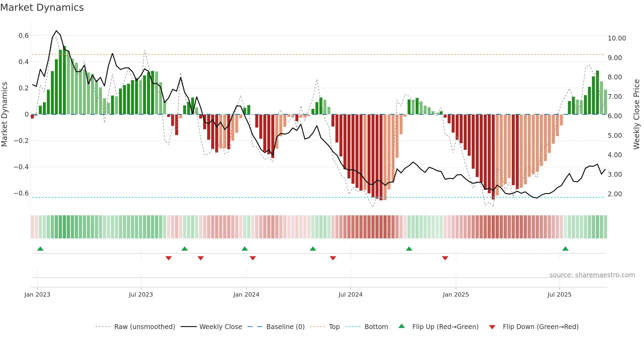Toggle the Top legend entry

pos(325,327)
